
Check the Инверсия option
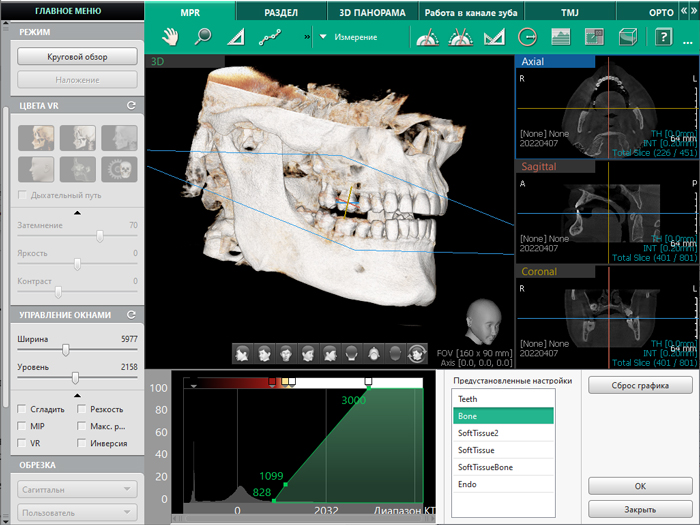click(82, 442)
